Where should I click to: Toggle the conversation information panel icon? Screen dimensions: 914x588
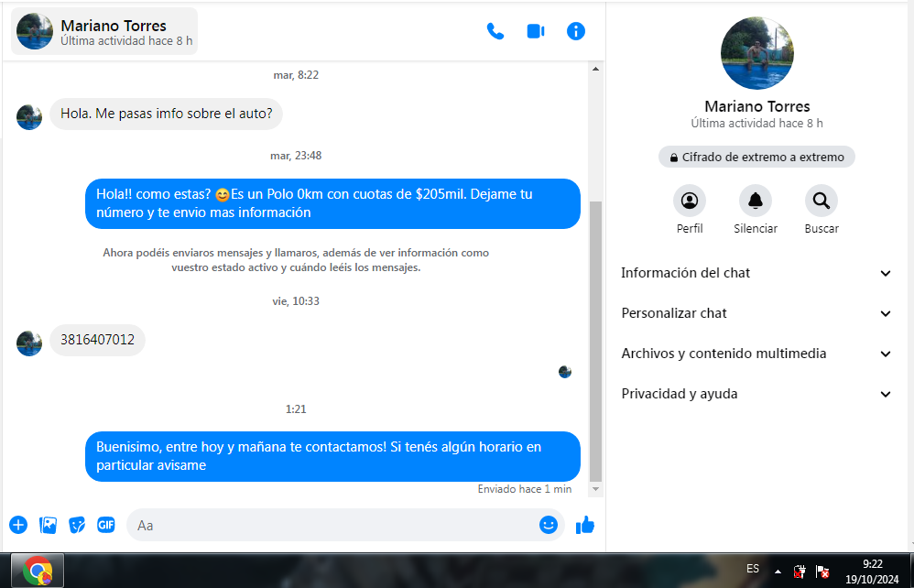(x=576, y=31)
